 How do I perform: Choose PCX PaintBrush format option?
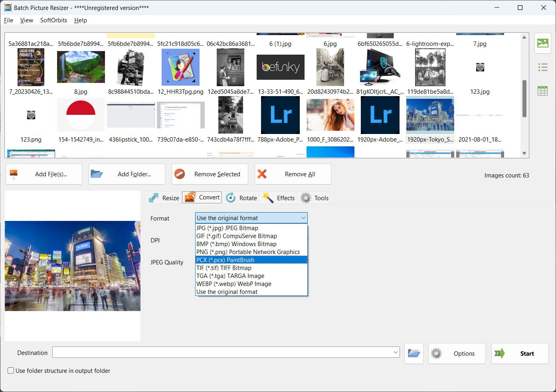pos(251,260)
